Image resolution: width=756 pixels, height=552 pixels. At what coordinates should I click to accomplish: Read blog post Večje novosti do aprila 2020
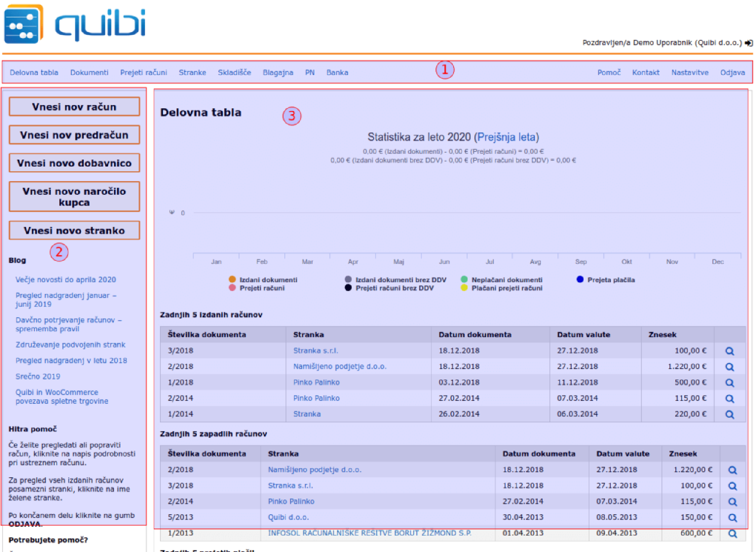click(x=66, y=280)
